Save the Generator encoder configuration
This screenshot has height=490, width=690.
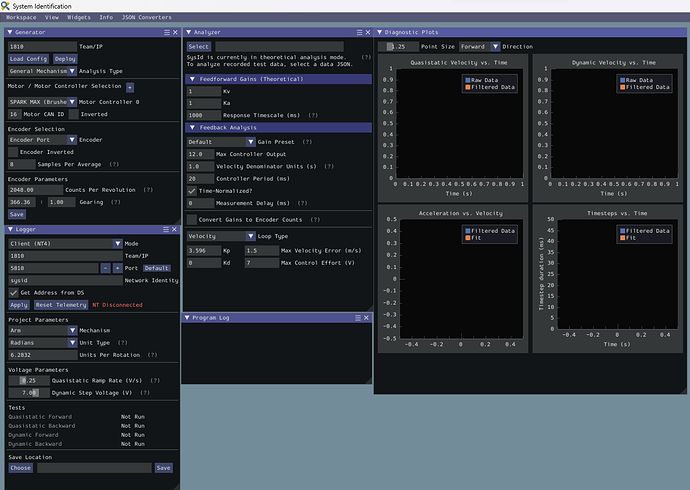click(17, 214)
